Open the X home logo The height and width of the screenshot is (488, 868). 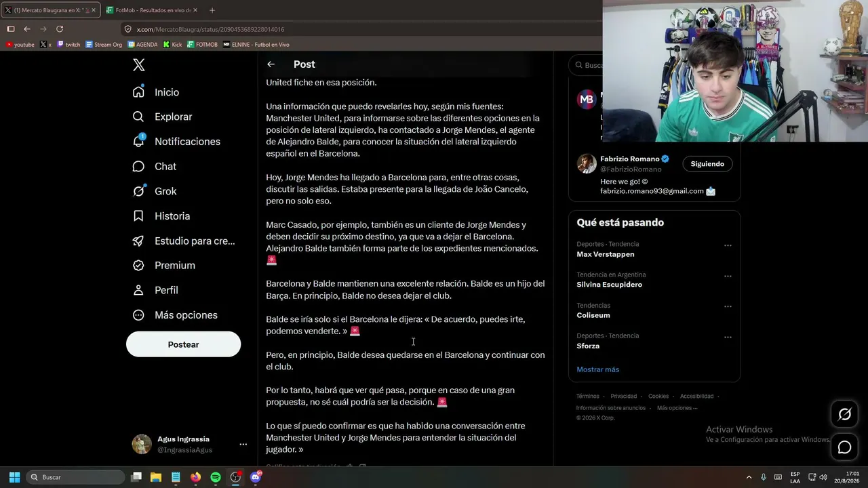coord(139,65)
